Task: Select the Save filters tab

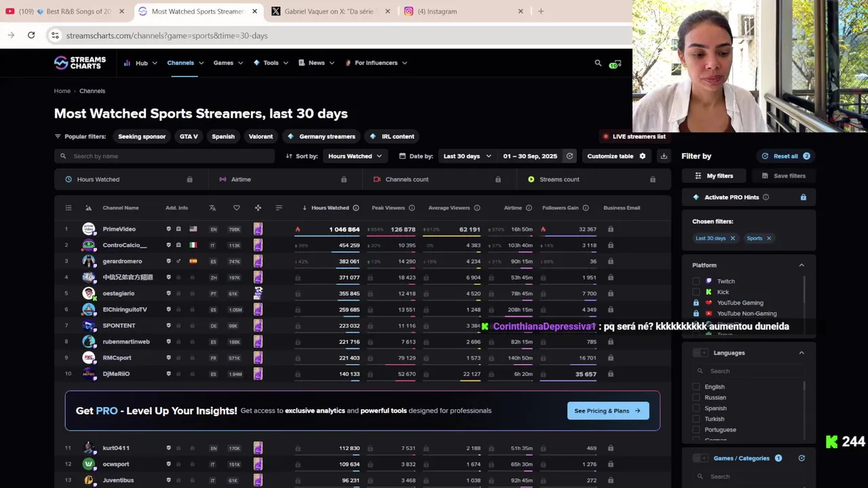Action: [x=783, y=176]
